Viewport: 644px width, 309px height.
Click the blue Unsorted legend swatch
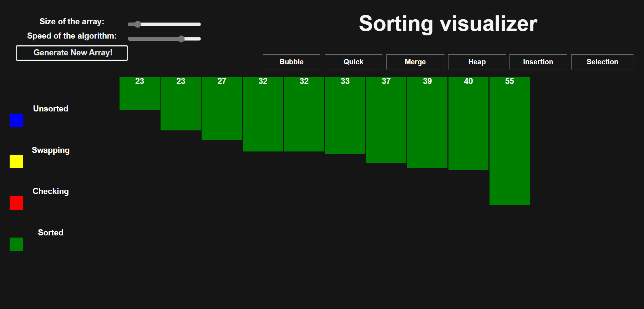(x=16, y=120)
